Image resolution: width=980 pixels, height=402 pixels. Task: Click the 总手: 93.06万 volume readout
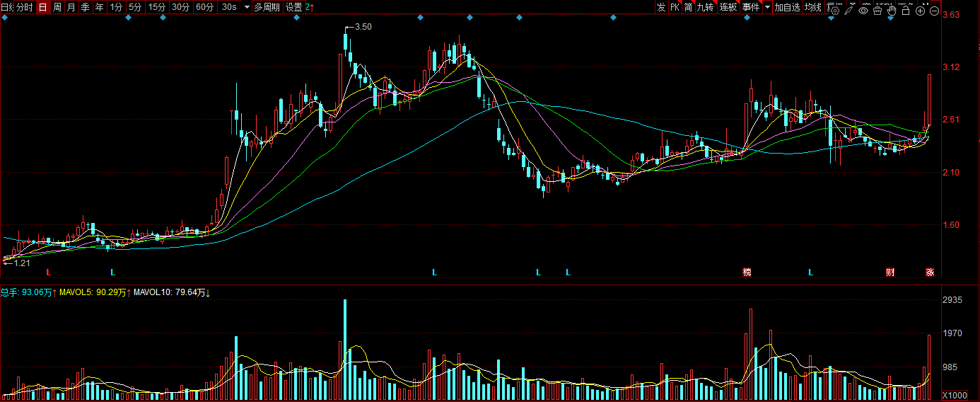(x=28, y=292)
